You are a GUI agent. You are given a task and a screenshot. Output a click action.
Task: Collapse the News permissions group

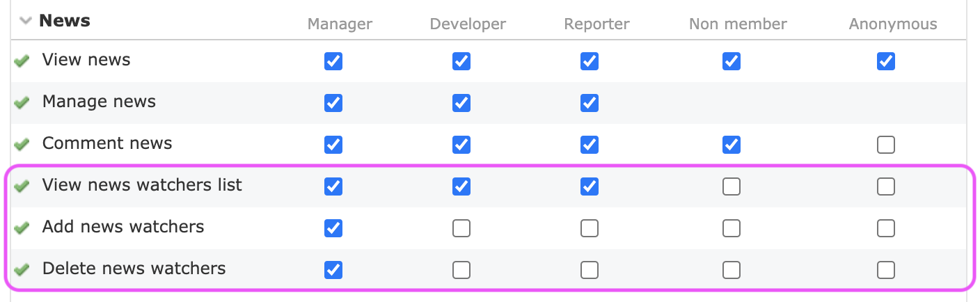(x=26, y=21)
